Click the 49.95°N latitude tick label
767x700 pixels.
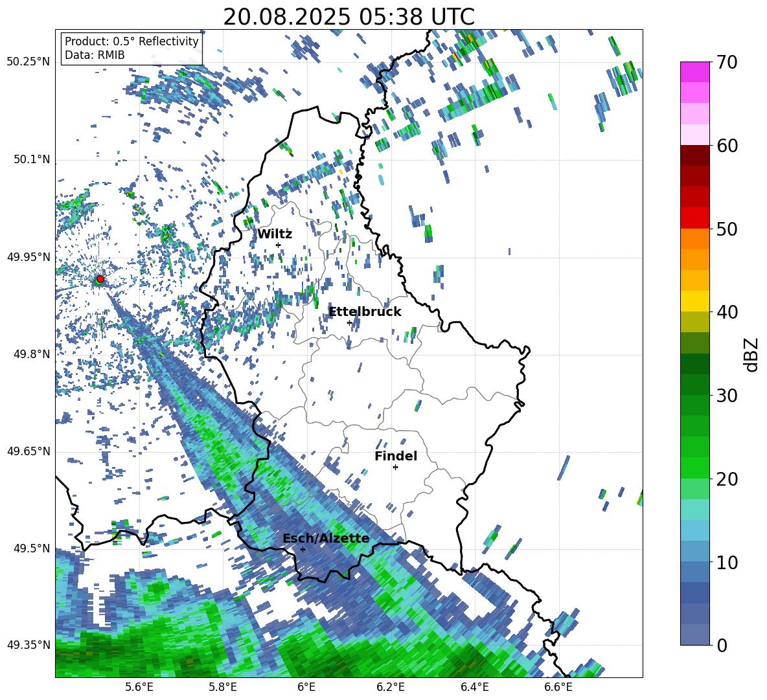(29, 257)
